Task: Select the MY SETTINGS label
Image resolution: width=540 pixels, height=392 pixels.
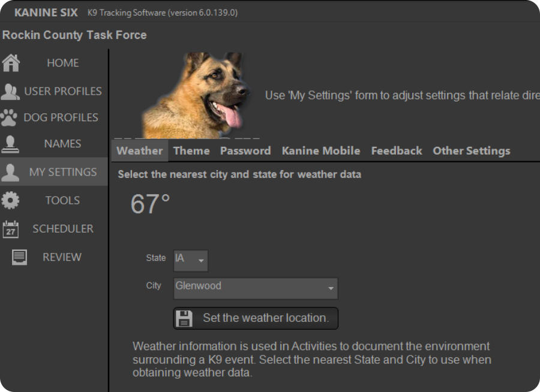Action: pos(63,172)
